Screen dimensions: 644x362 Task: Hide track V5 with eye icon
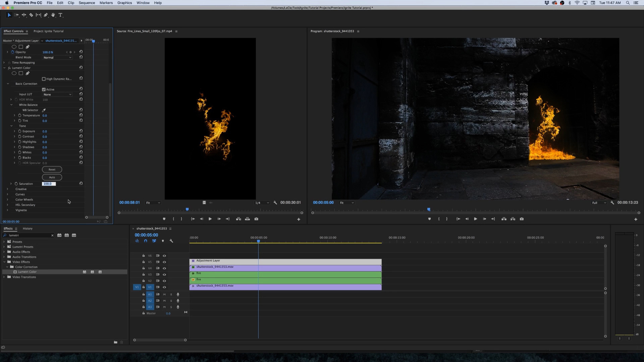coord(164,262)
